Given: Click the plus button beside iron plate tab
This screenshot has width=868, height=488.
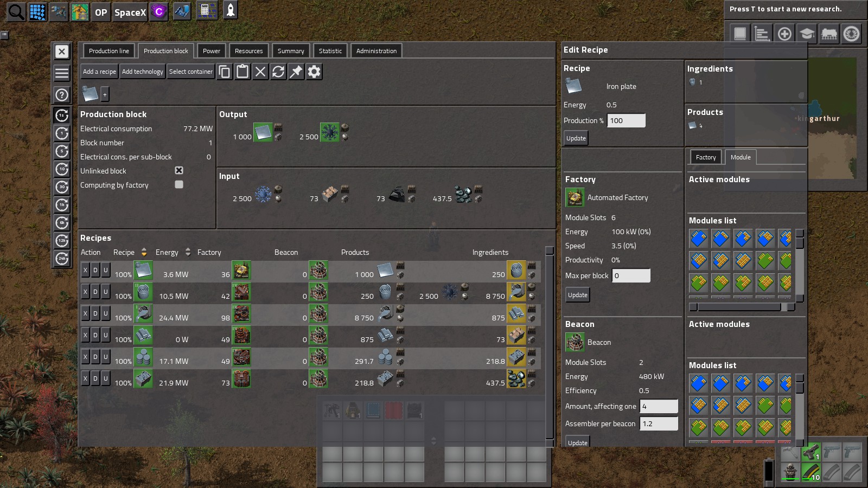Looking at the screenshot, I should (x=105, y=94).
